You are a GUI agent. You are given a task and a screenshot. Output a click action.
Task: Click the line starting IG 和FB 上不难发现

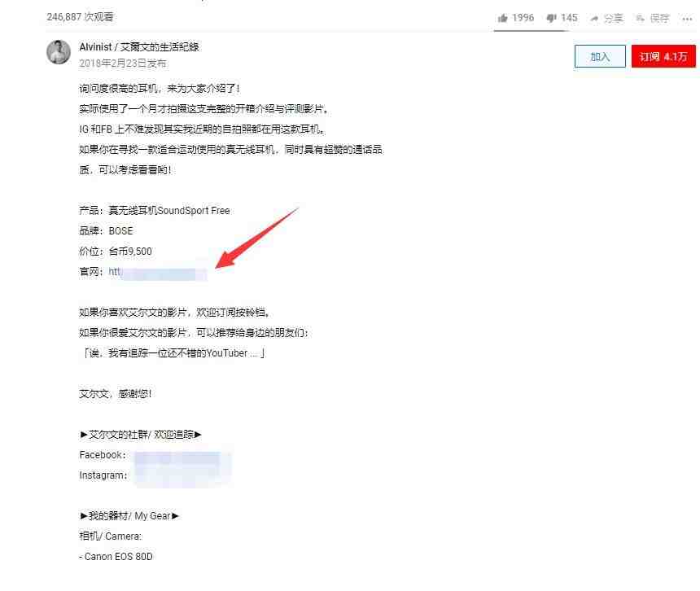202,129
